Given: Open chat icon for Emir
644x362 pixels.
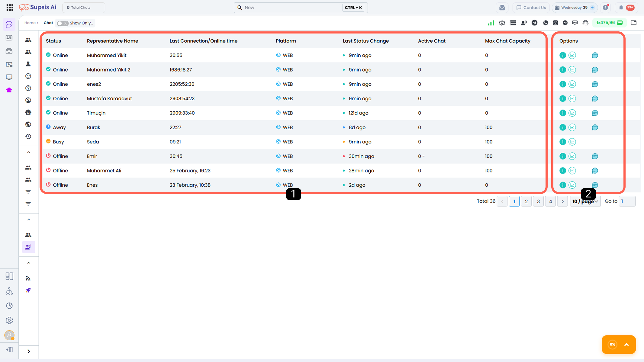Looking at the screenshot, I should coord(595,156).
